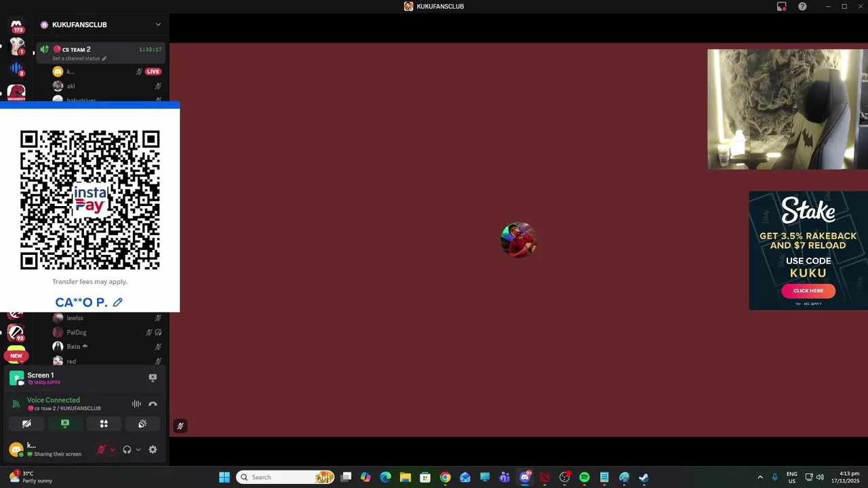Open microphone input options chevron
868x488 pixels.
coord(113,449)
